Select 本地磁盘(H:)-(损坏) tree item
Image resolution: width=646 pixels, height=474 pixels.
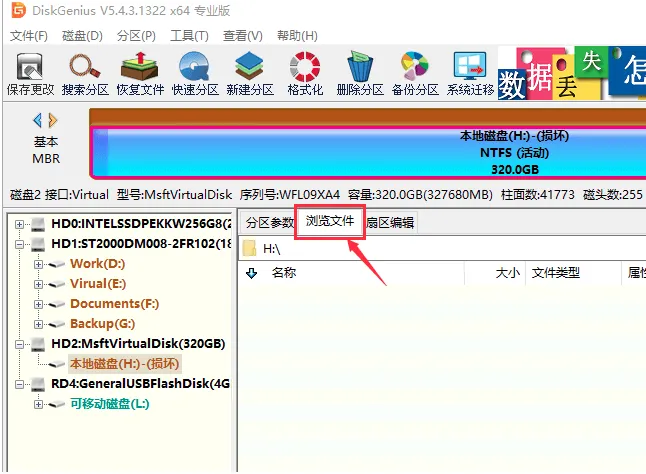click(124, 364)
